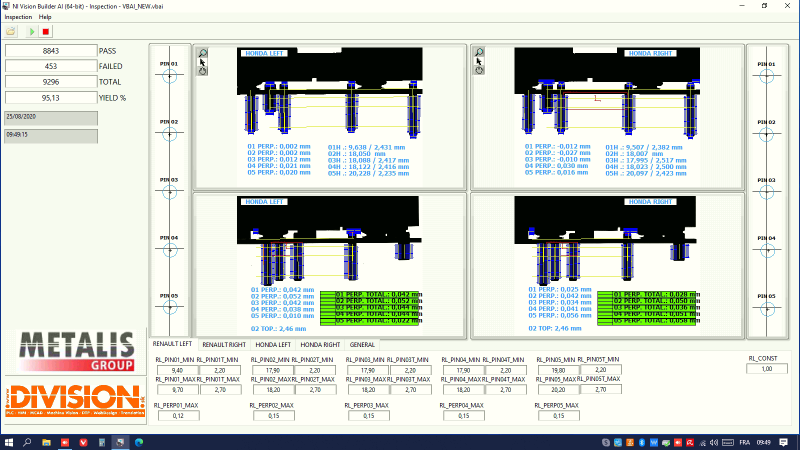Screen dimensions: 800x450
Task: Click the RL_PERP01_MAX value field
Action: 176,415
